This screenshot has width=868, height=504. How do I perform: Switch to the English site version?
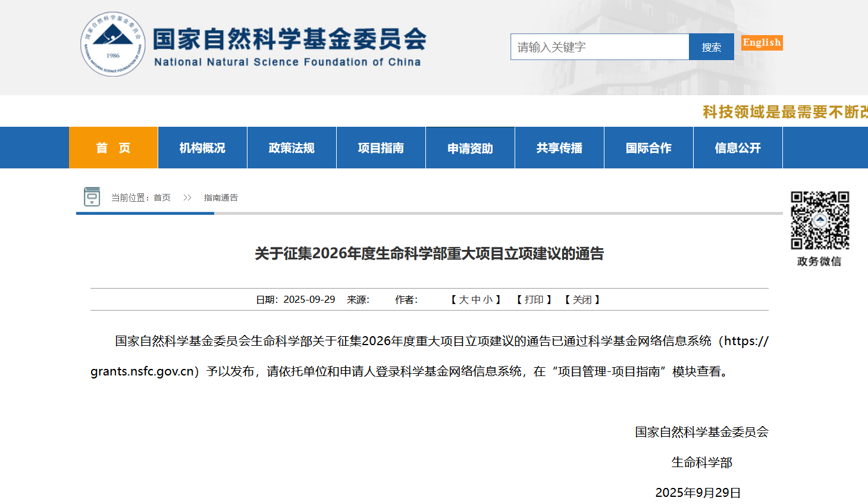(x=762, y=43)
